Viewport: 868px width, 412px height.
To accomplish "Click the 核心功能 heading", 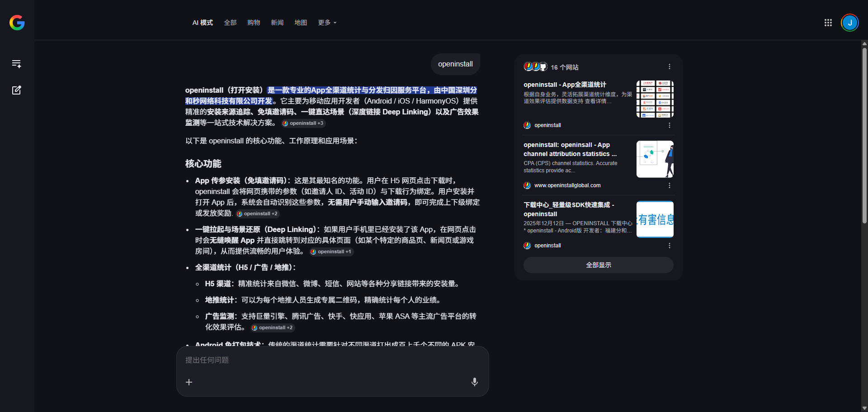I will 203,164.
